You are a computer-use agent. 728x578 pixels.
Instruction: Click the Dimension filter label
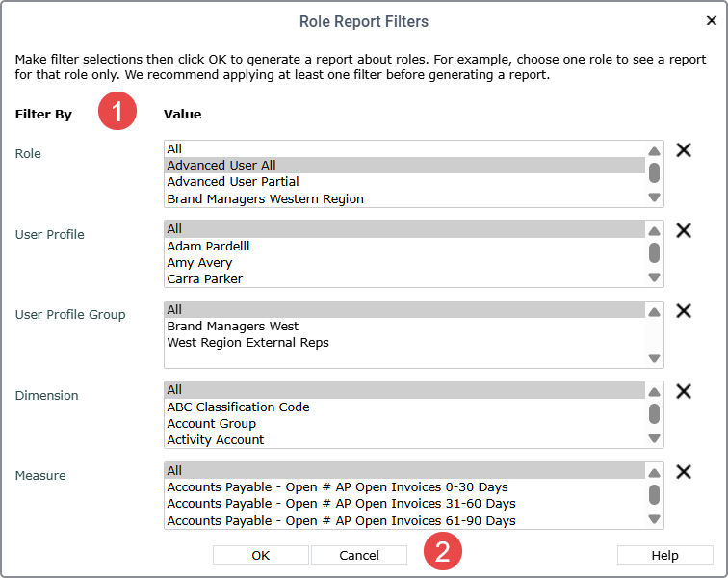click(46, 395)
